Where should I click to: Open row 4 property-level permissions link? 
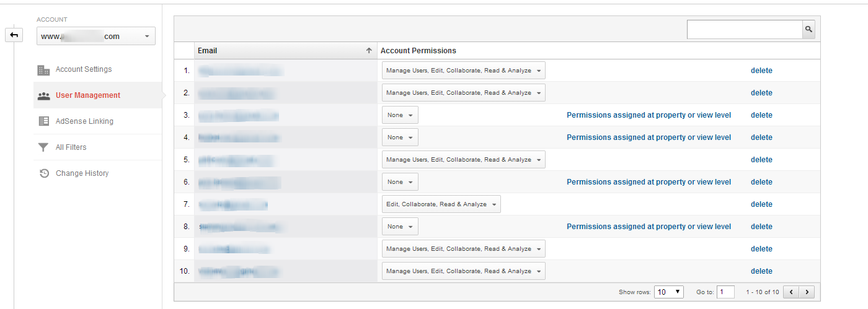(x=649, y=137)
